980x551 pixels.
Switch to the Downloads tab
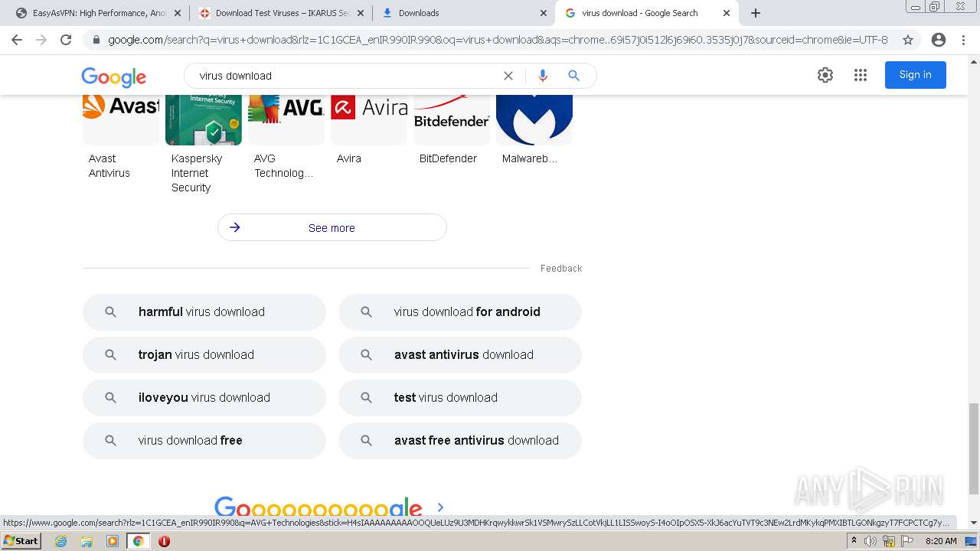(463, 13)
